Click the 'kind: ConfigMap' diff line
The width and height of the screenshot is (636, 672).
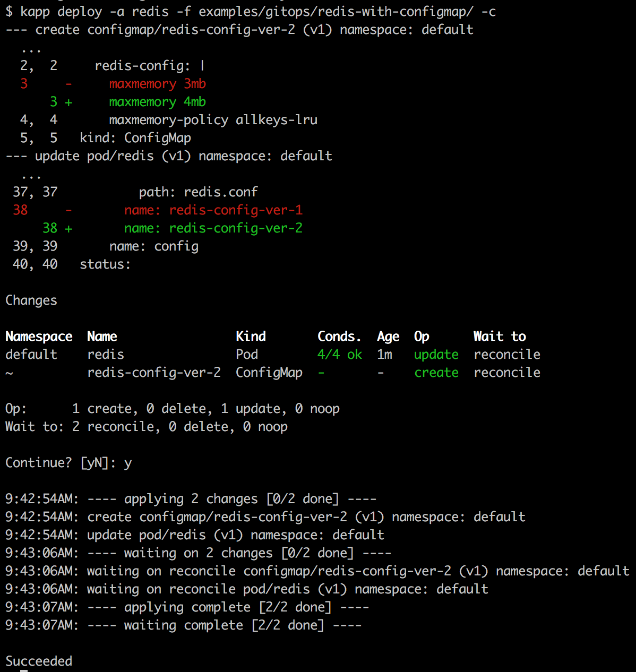(x=135, y=138)
